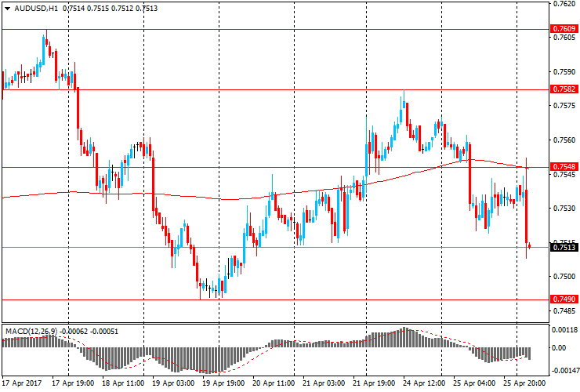Click the 25 Apr 04:00 time label

tap(474, 383)
